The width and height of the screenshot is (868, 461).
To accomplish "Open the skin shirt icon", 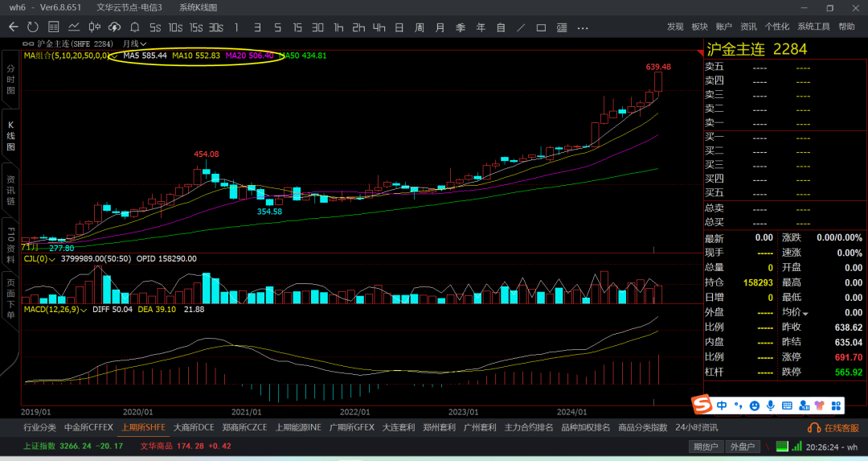I will pos(819,405).
